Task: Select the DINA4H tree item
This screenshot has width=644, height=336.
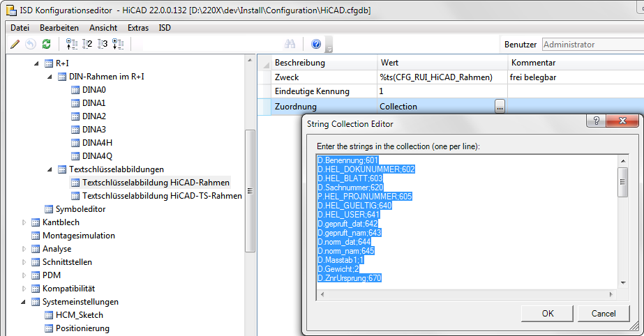Action: [x=97, y=143]
